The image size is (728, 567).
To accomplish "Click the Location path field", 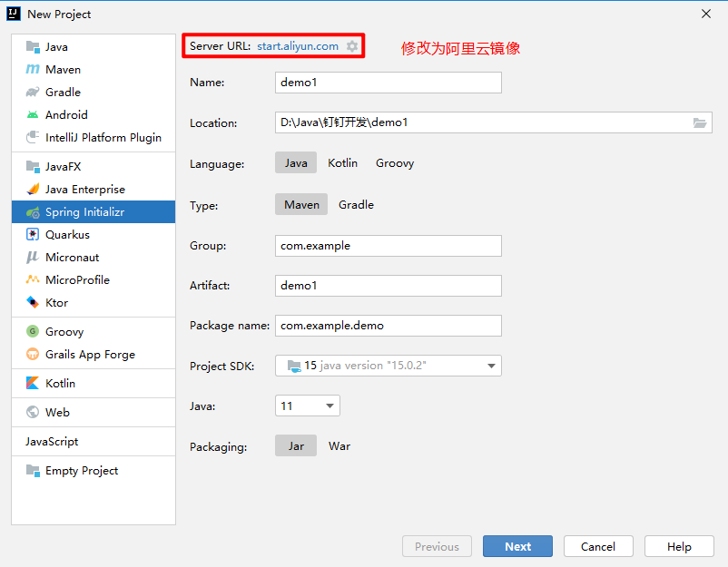I will 494,122.
